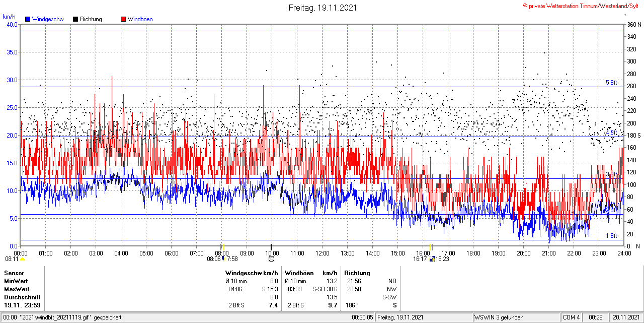Click the 180 S direction axis label

pyautogui.click(x=633, y=135)
